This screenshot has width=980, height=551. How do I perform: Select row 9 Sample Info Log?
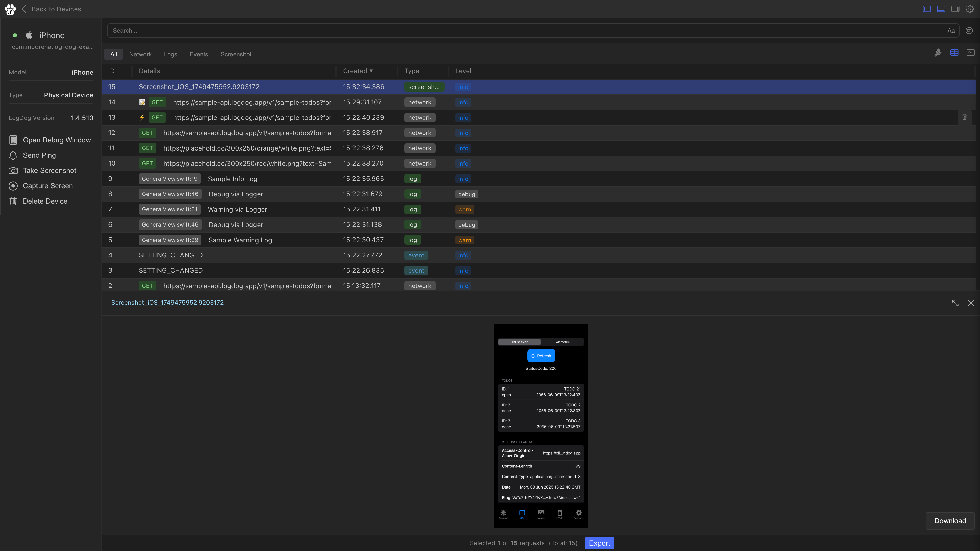[539, 179]
